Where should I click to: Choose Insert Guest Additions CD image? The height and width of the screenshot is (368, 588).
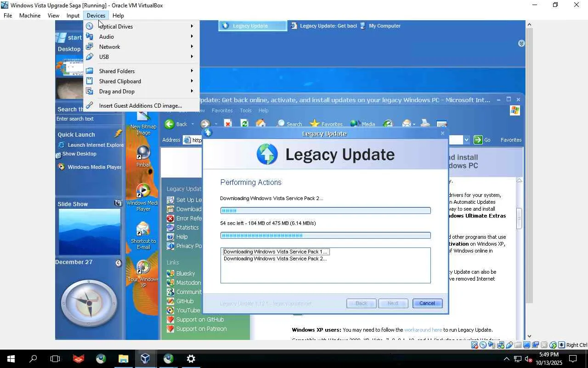pyautogui.click(x=141, y=105)
